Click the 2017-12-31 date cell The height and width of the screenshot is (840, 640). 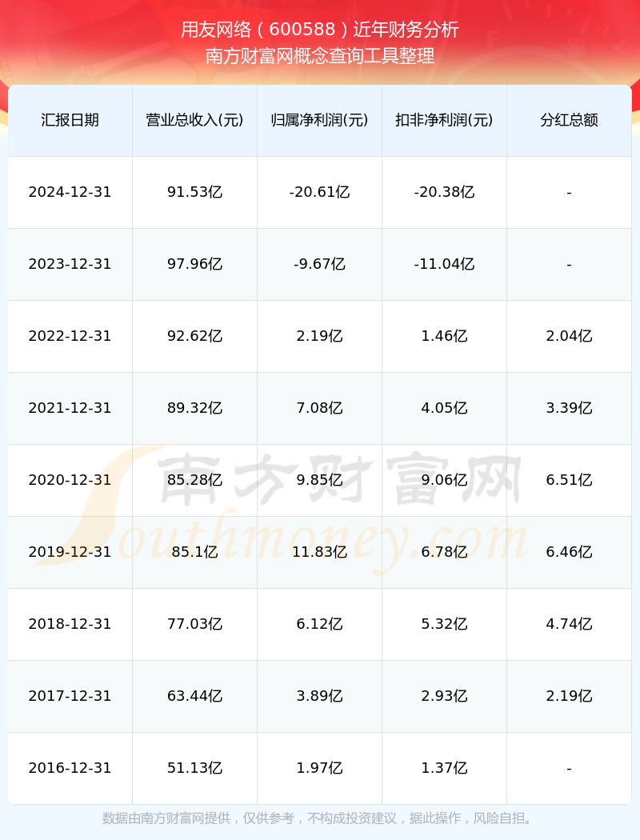70,696
